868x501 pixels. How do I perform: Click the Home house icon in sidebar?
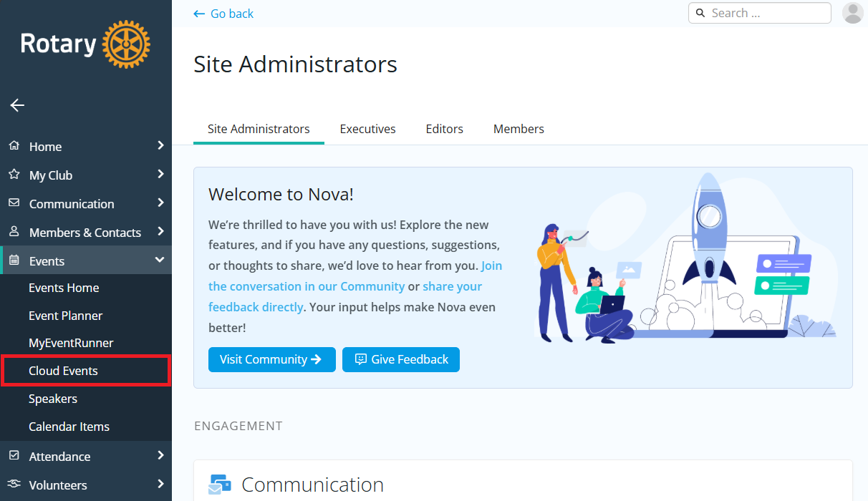tap(14, 146)
